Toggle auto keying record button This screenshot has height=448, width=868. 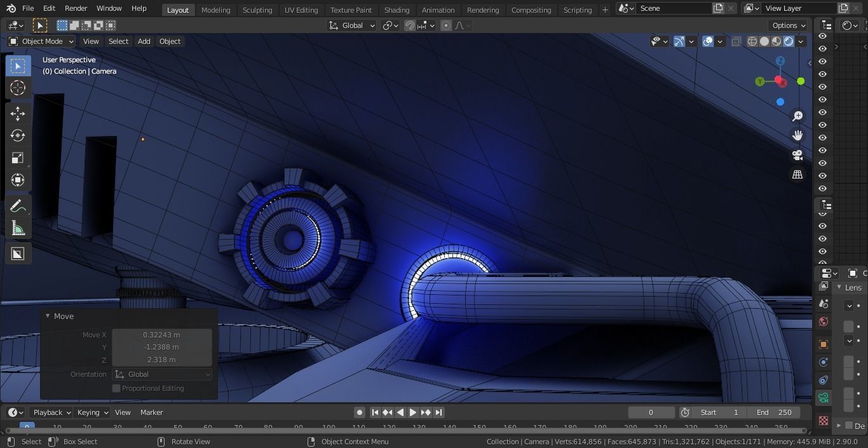[359, 412]
